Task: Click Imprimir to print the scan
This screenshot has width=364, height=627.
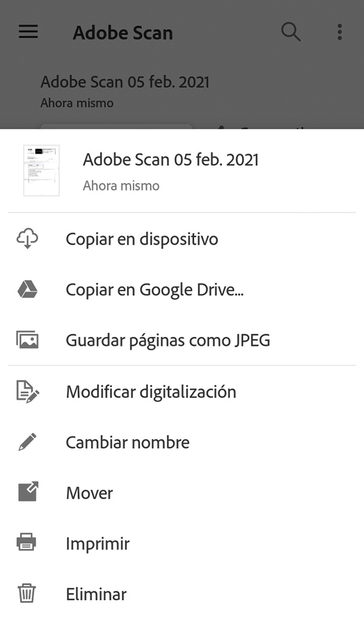Action: 98,543
